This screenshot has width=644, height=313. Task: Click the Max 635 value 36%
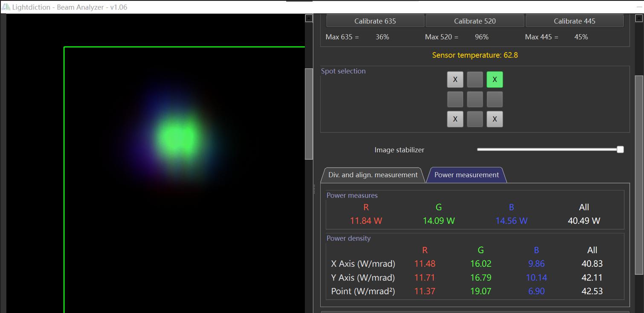pos(382,37)
